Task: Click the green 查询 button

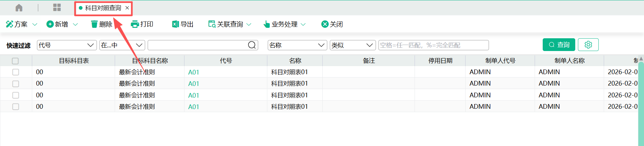Action: click(559, 45)
